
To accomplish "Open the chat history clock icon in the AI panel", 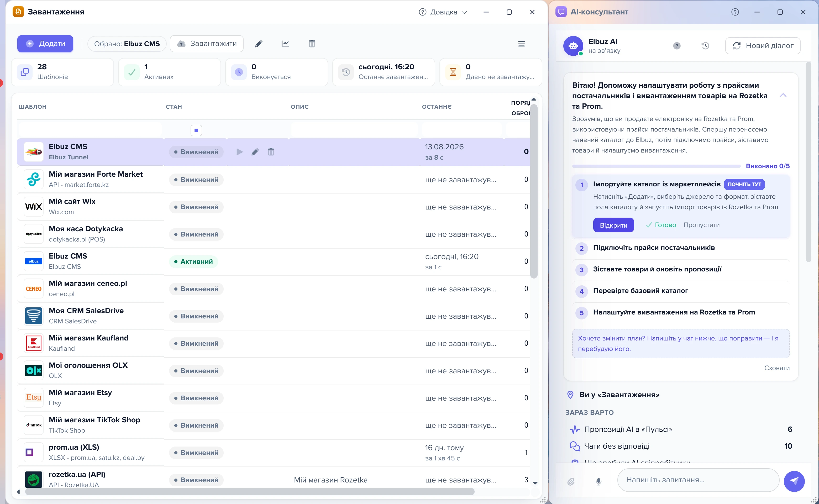I will point(705,46).
